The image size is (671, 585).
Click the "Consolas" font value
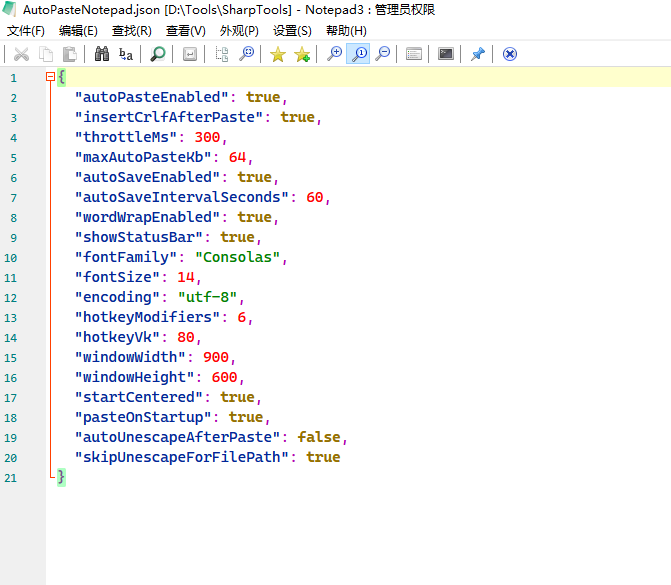[x=238, y=258]
